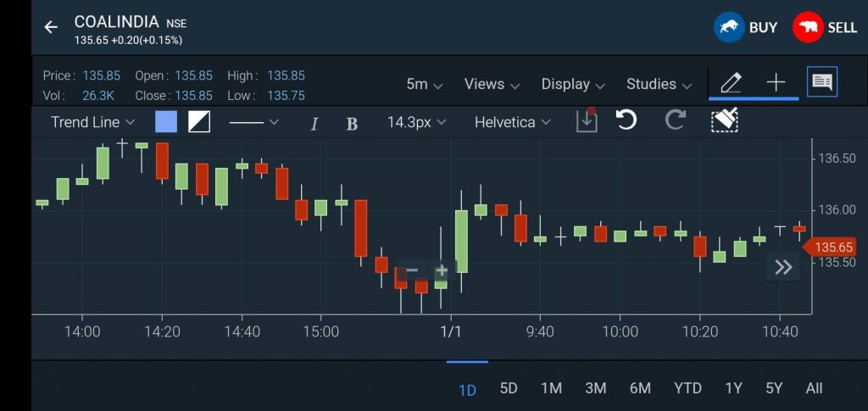Select the 5Y range tab
868x411 pixels.
point(774,388)
